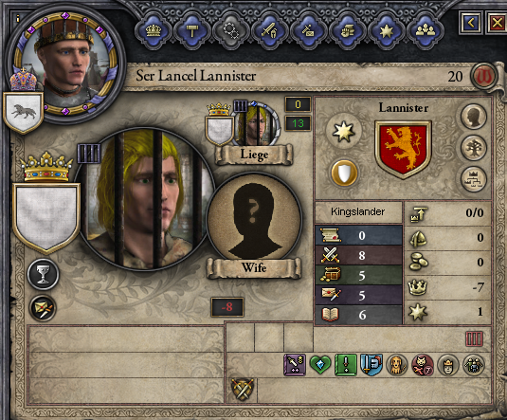Open the technology gears tab icon
This screenshot has width=507, height=420.
pyautogui.click(x=231, y=31)
